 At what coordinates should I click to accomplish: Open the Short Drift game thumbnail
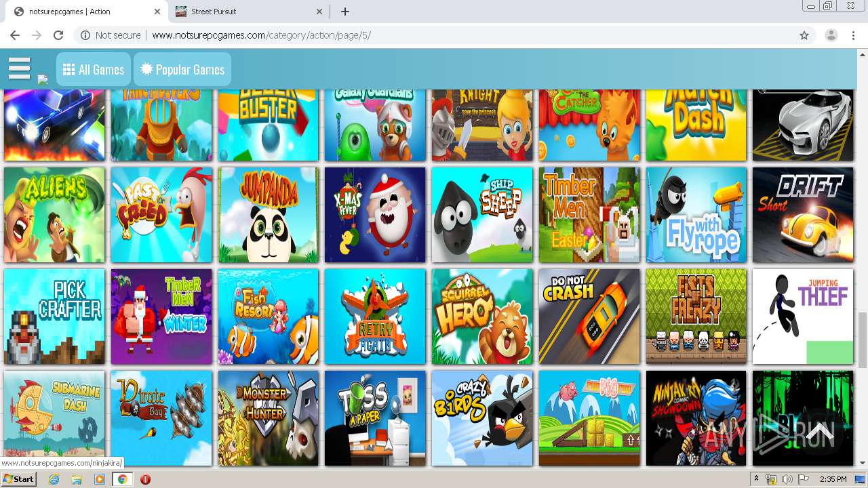coord(803,215)
